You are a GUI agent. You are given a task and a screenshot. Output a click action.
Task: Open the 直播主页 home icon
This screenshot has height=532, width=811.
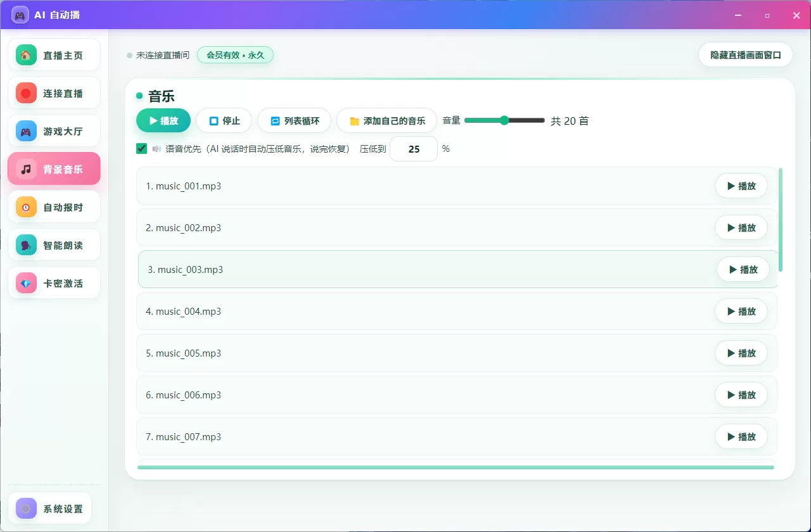[26, 55]
